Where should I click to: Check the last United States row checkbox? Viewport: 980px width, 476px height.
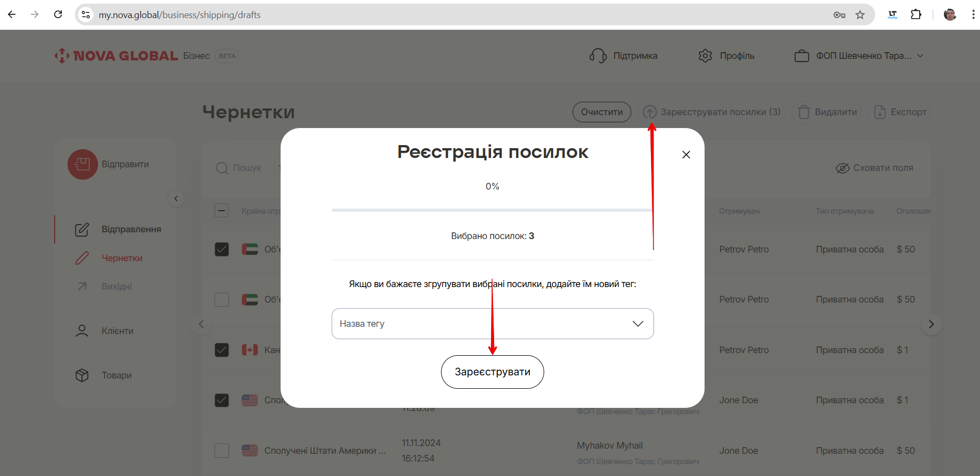point(222,451)
